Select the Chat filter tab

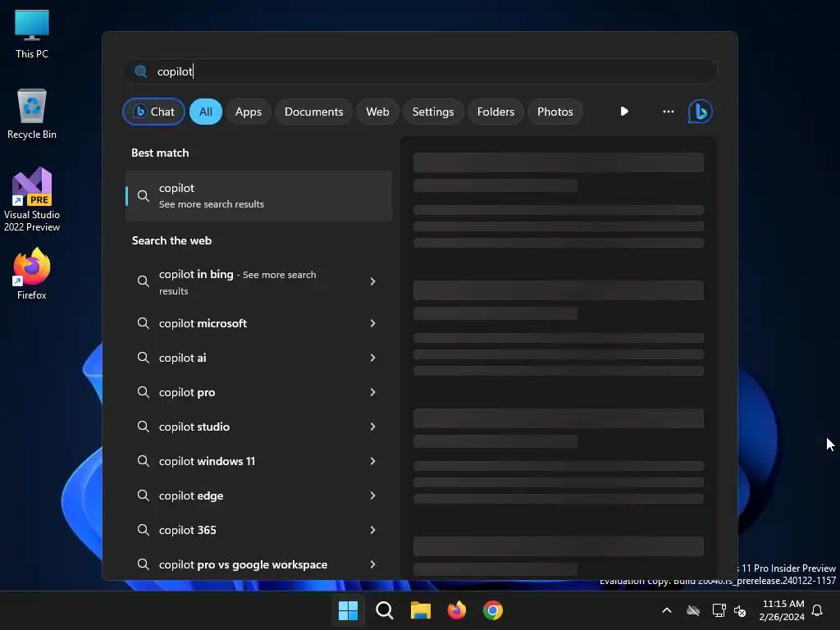tap(153, 112)
